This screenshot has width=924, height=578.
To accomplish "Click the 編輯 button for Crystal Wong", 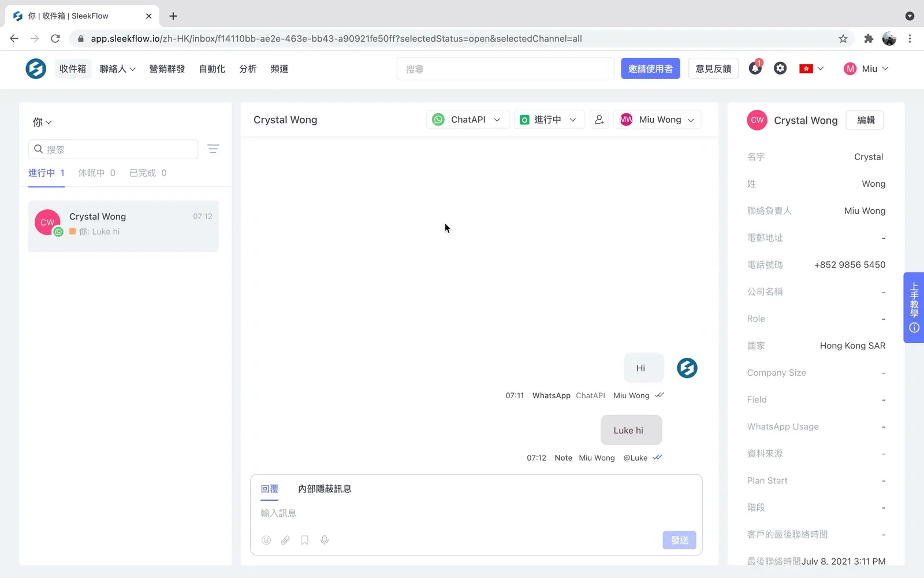I will tap(865, 120).
